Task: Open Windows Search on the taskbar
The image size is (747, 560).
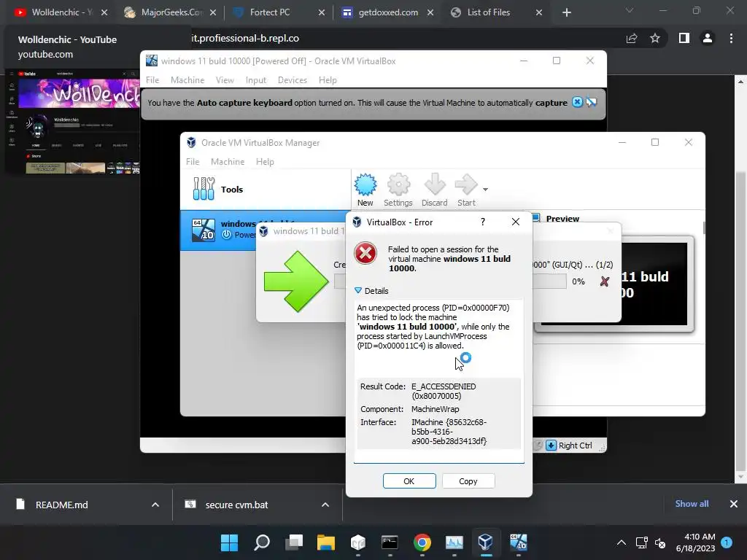Action: (x=262, y=542)
